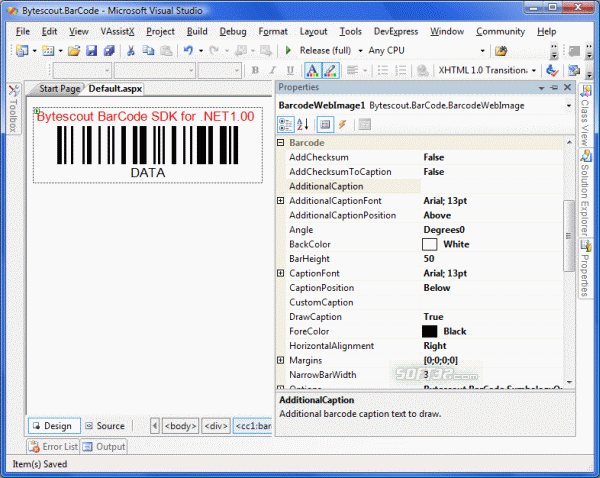Collapse the Barcode property category

pyautogui.click(x=280, y=143)
